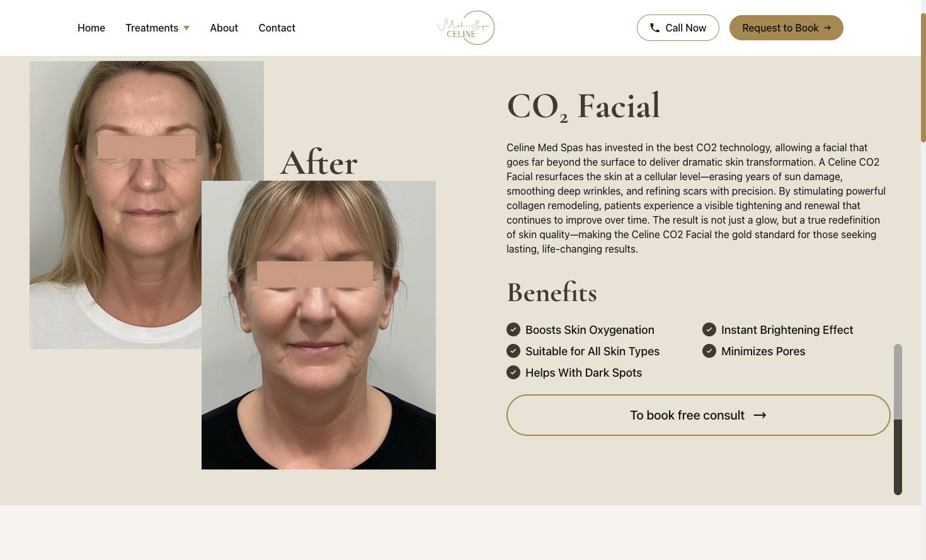Image resolution: width=926 pixels, height=560 pixels.
Task: Click the After label text
Action: (x=319, y=163)
